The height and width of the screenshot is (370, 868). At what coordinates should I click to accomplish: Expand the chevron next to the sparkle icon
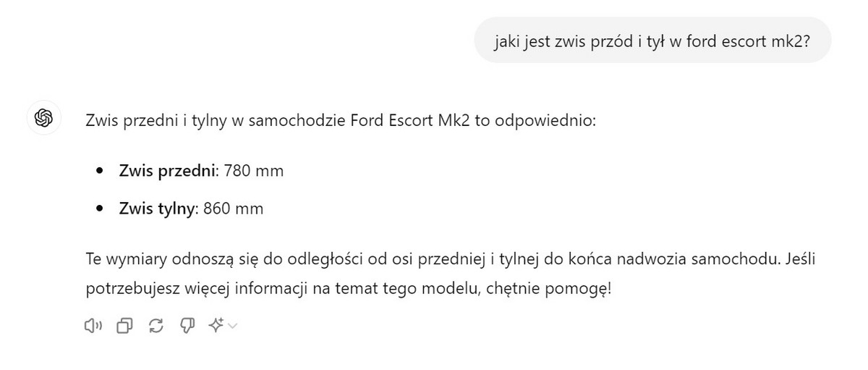(232, 327)
